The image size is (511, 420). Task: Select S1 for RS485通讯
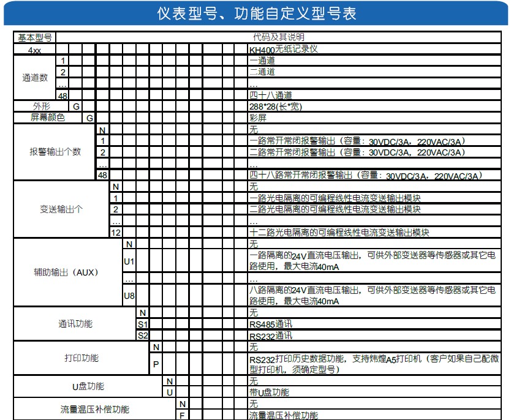[x=142, y=323]
